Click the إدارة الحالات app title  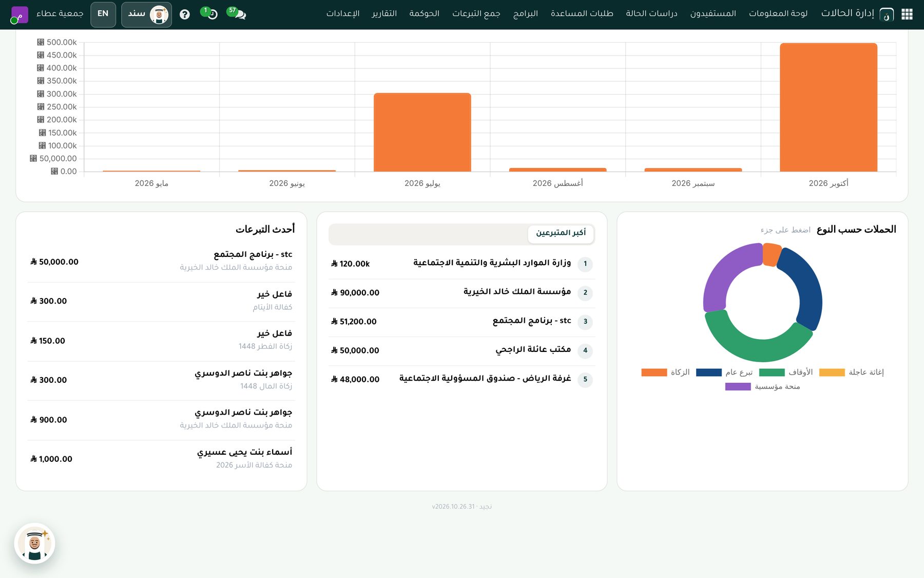click(x=848, y=13)
